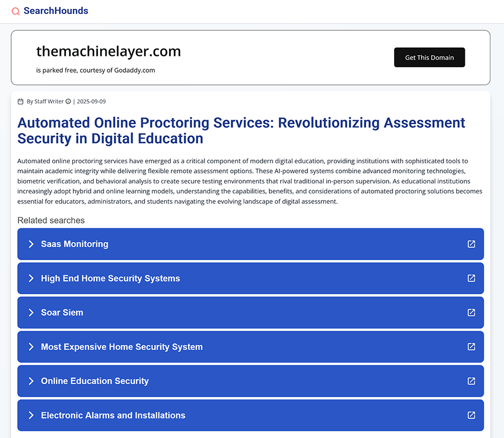The height and width of the screenshot is (438, 504).
Task: Click the calendar icon beside By Staff Writer
Action: pyautogui.click(x=21, y=102)
